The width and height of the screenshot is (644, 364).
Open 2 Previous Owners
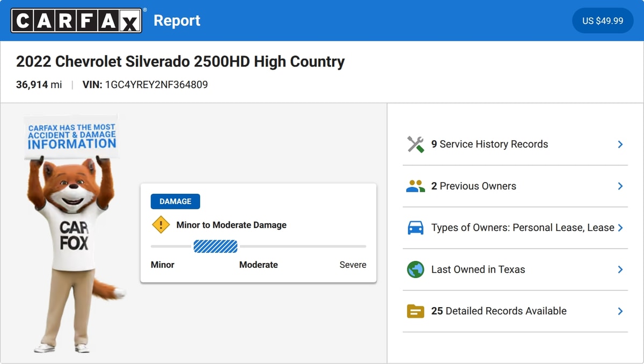point(515,186)
